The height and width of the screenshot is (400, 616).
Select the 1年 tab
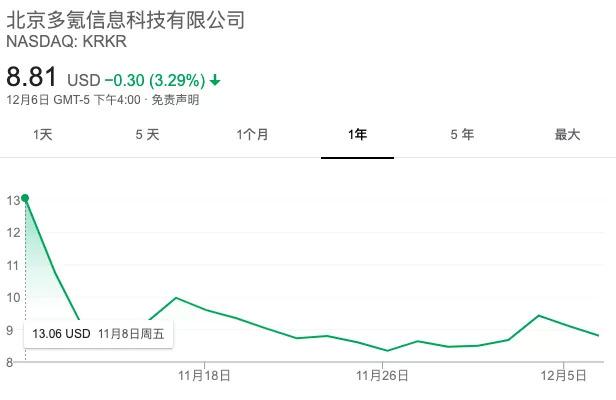pyautogui.click(x=357, y=135)
